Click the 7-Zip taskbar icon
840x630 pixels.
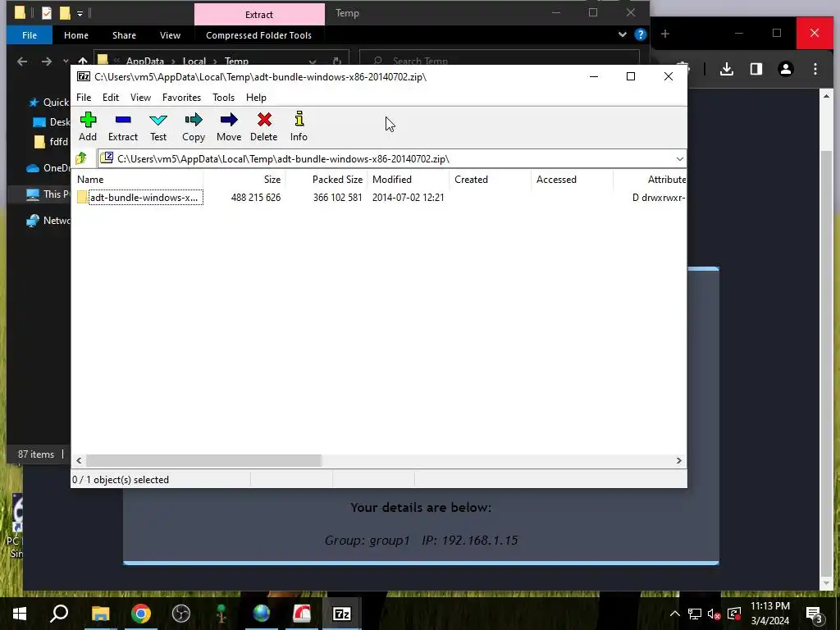[x=342, y=614]
